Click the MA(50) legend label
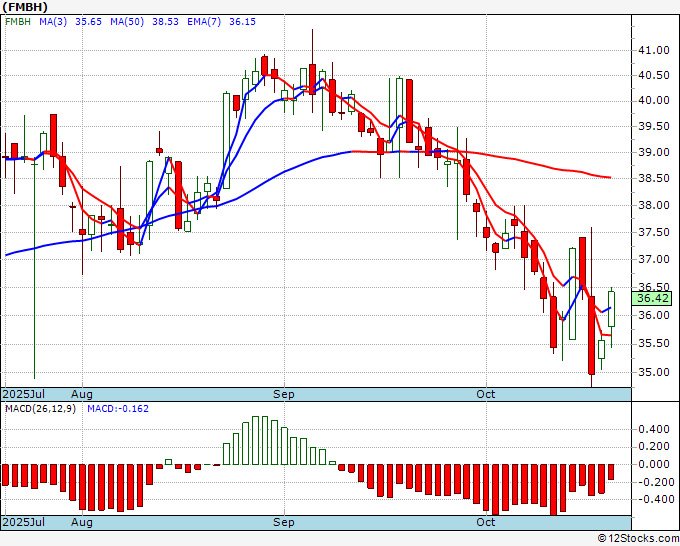This screenshot has width=680, height=546. coord(127,22)
